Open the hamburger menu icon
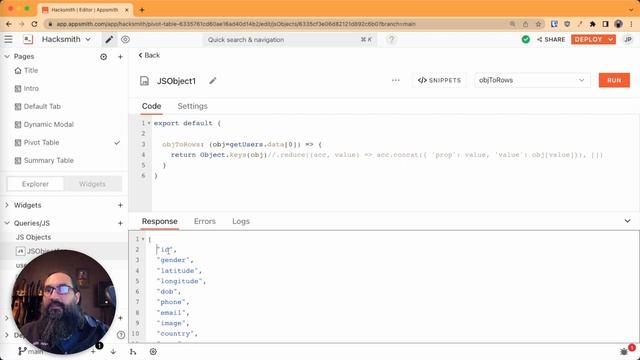 [9, 39]
